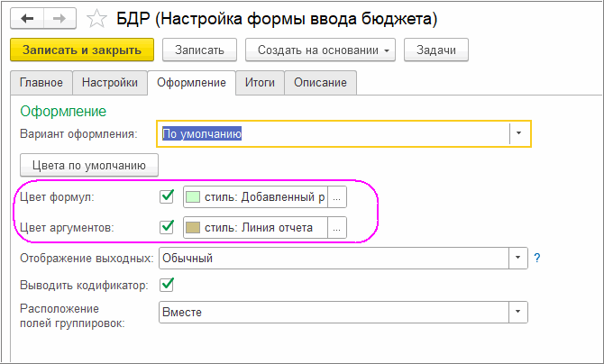Viewport: 604px width, 364px height.
Task: Click the Вариант оформления input field
Action: coord(334,134)
